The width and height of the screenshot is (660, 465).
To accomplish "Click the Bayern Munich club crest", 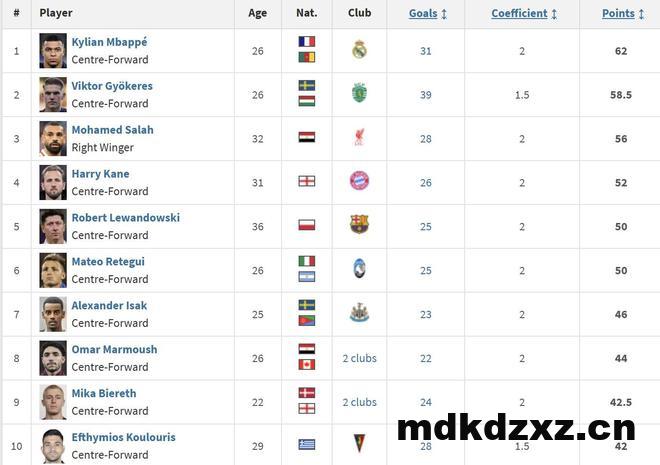I will [359, 182].
